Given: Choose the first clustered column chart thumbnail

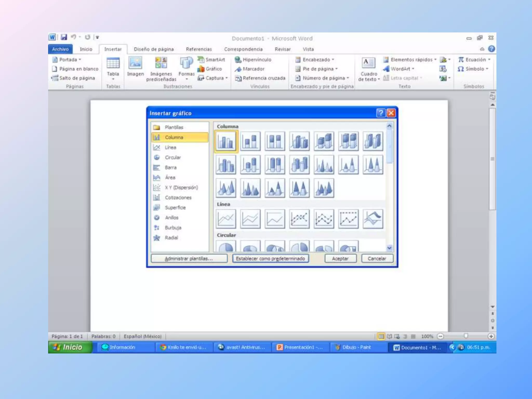Looking at the screenshot, I should click(x=226, y=141).
